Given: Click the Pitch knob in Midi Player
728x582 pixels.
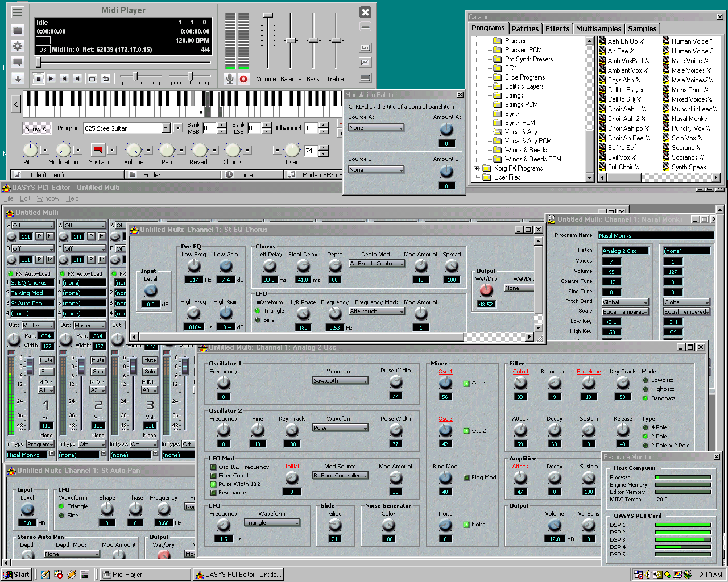Looking at the screenshot, I should 30,150.
